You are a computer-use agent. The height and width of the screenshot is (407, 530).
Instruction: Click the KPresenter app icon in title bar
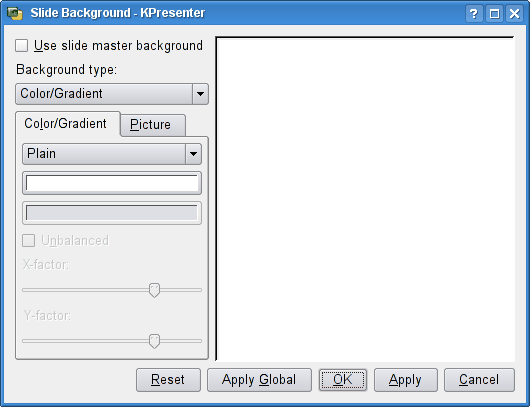coord(15,14)
